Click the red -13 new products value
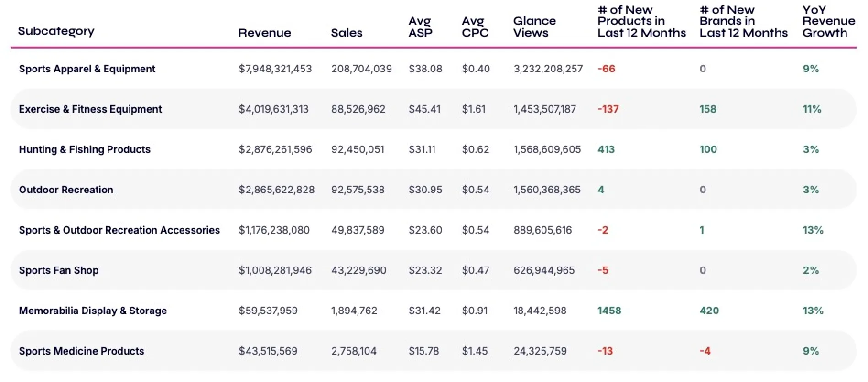Screen dimensions: 868x382 (x=605, y=351)
